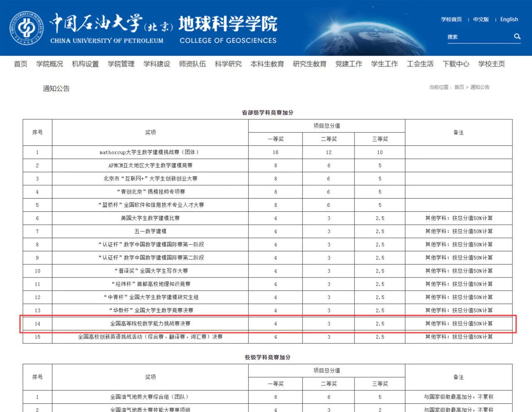Open the 工会生活 menu
This screenshot has width=532, height=412.
420,64
